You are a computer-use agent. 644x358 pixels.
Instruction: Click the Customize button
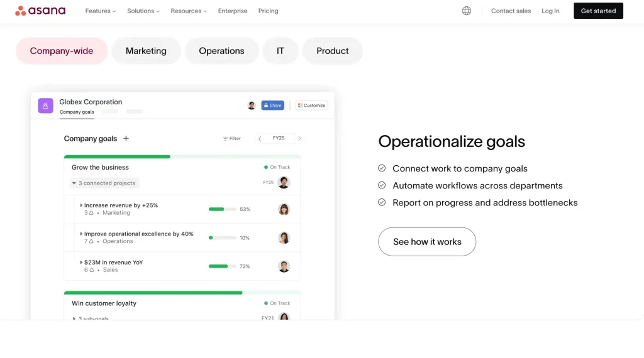pyautogui.click(x=312, y=106)
